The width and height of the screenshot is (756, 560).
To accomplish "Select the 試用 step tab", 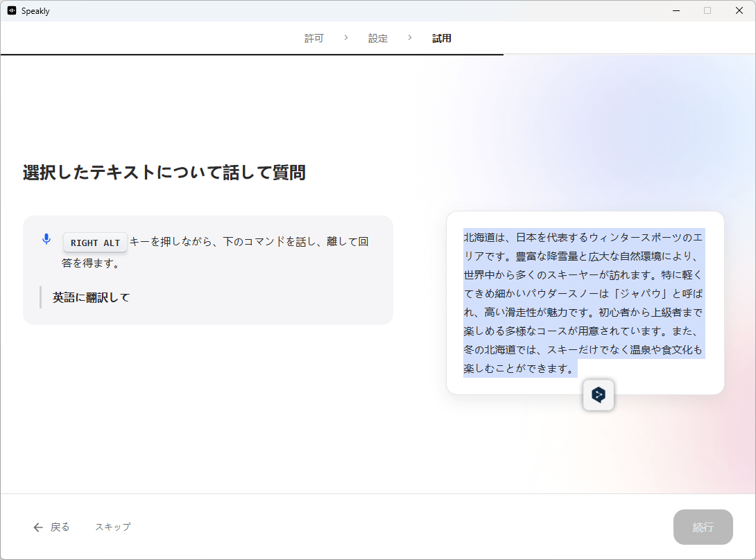I will pyautogui.click(x=442, y=39).
